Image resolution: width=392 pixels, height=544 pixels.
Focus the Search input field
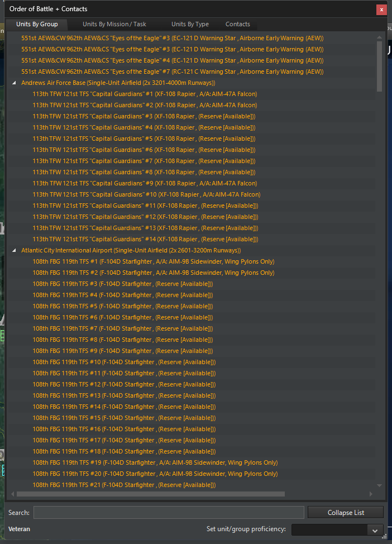point(169,512)
